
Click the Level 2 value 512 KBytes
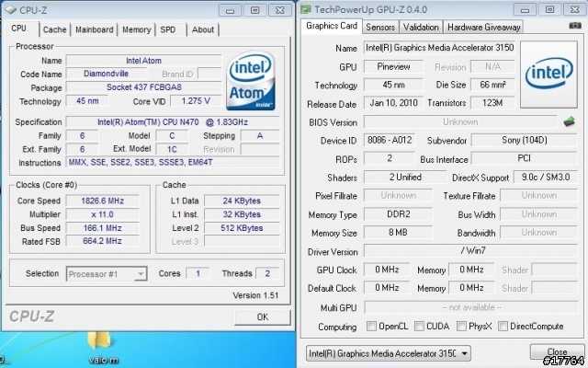(242, 228)
